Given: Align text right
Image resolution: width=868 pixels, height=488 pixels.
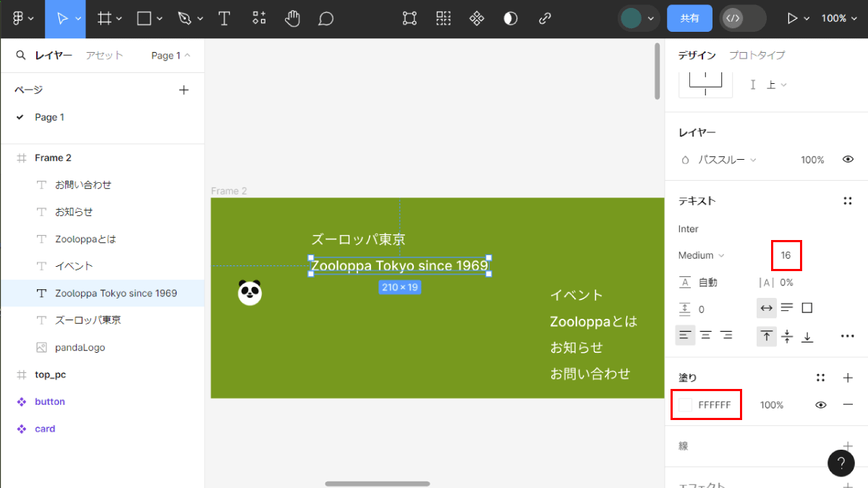Looking at the screenshot, I should [x=726, y=335].
